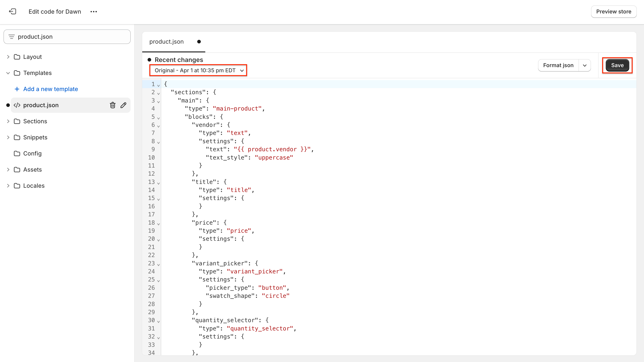Expand the Layout folder
The width and height of the screenshot is (644, 362).
coord(8,57)
